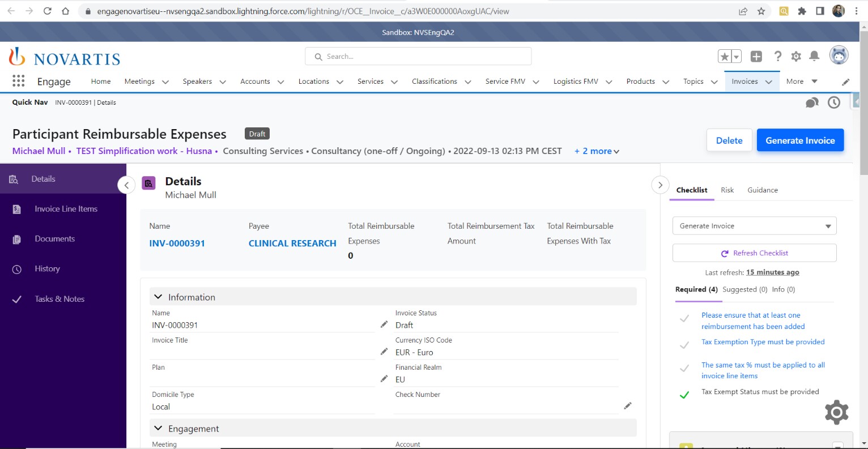Open the Salesforce Setup gear icon

click(795, 55)
